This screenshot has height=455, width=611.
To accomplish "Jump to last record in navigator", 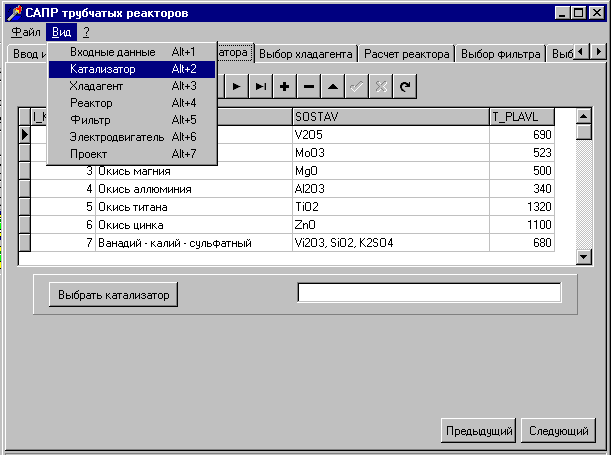I will coord(260,87).
